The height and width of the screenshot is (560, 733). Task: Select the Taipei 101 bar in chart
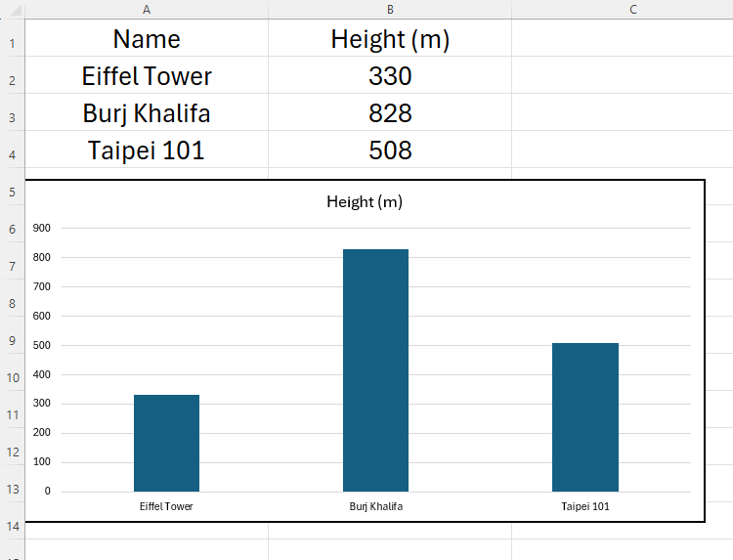pyautogui.click(x=584, y=417)
